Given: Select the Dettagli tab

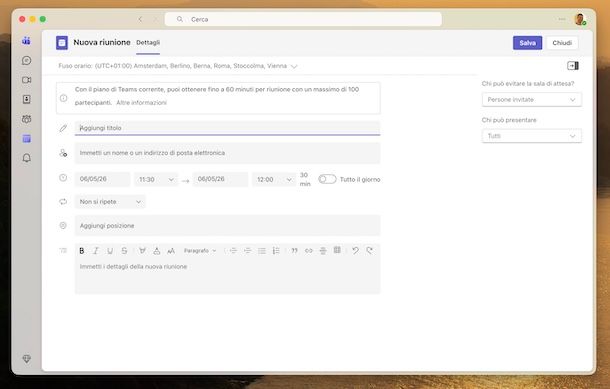Looking at the screenshot, I should tap(148, 42).
